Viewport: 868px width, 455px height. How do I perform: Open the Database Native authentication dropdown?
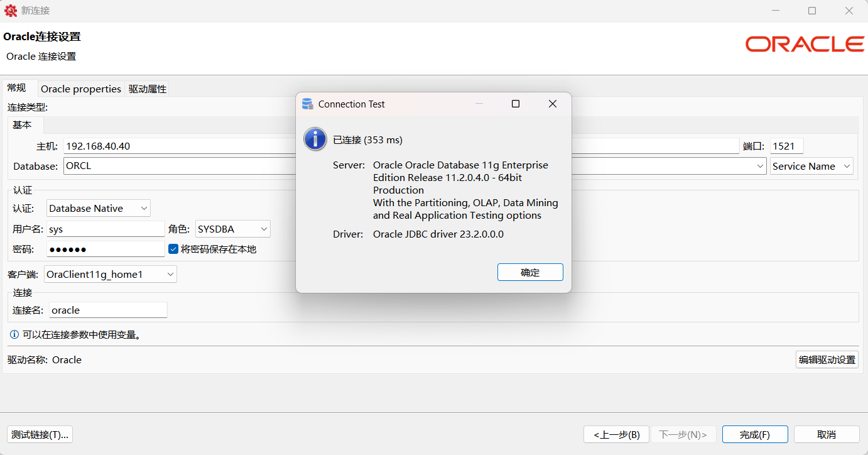98,209
